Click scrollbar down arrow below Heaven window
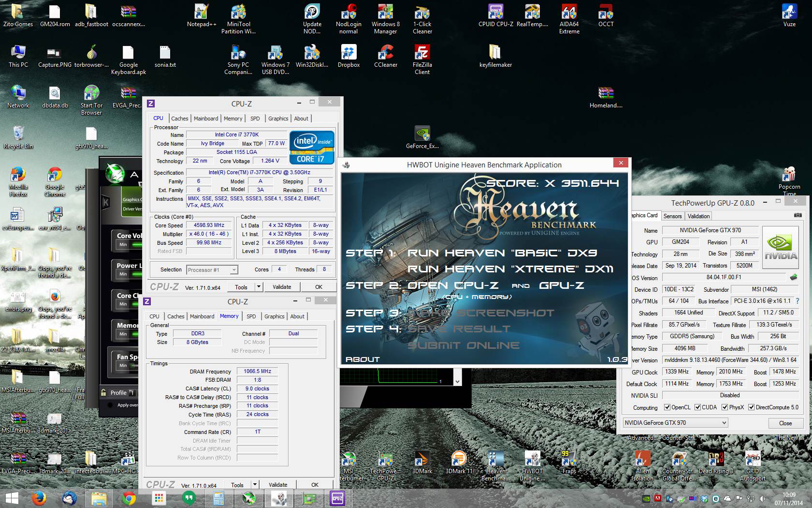This screenshot has height=508, width=812. point(457,381)
